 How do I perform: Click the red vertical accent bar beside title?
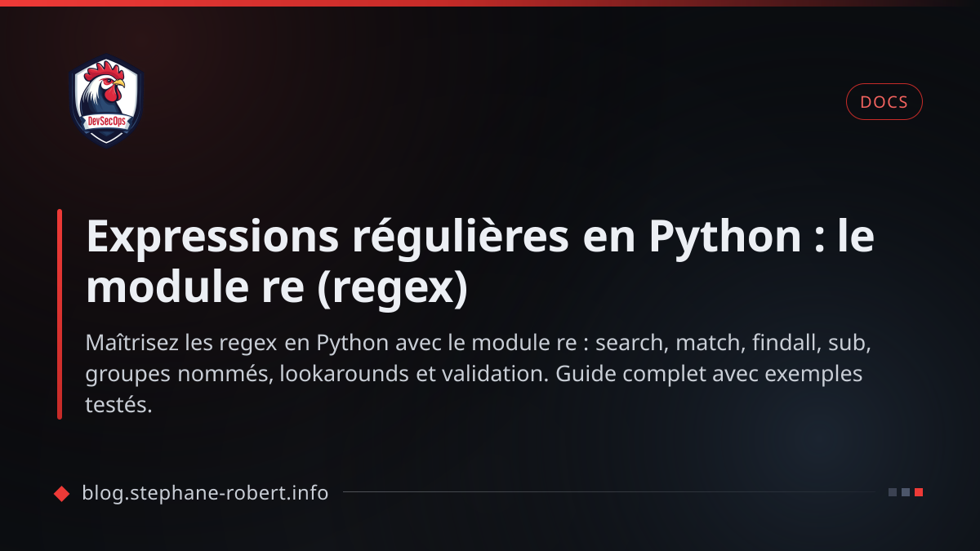(x=60, y=314)
